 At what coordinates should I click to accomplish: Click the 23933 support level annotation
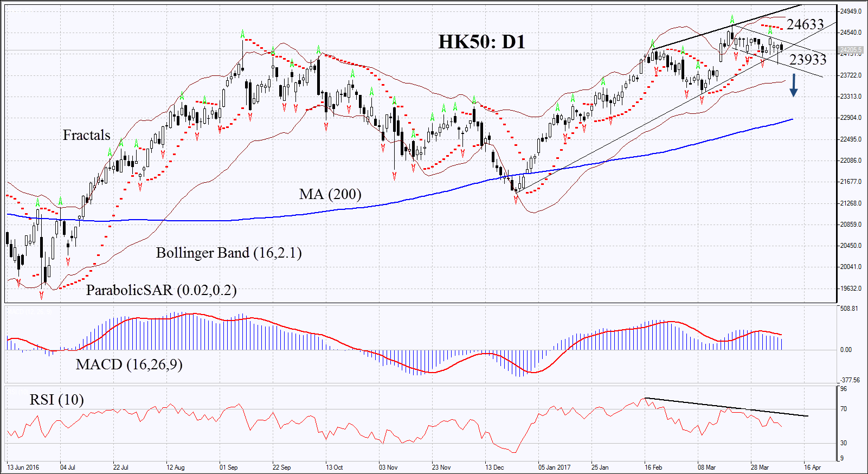coord(807,59)
